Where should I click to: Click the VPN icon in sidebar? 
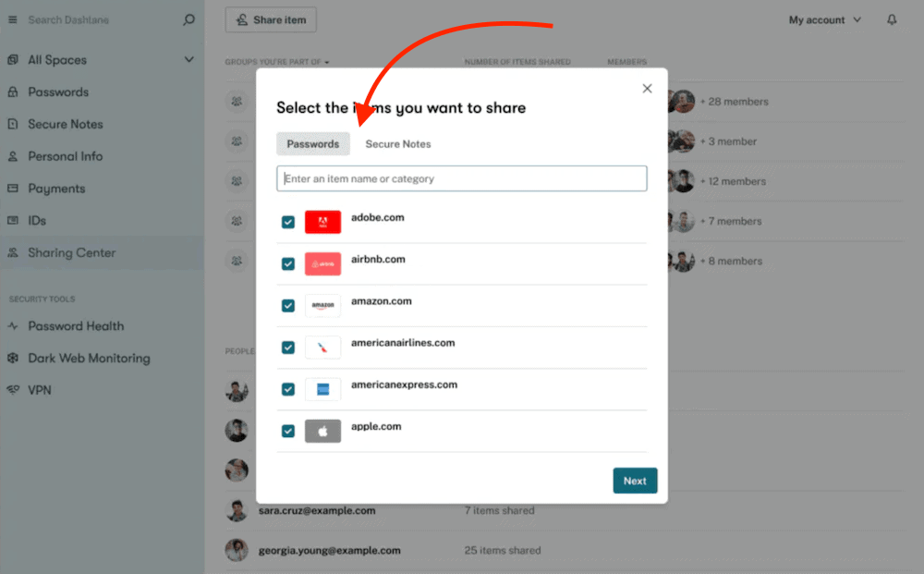tap(13, 390)
